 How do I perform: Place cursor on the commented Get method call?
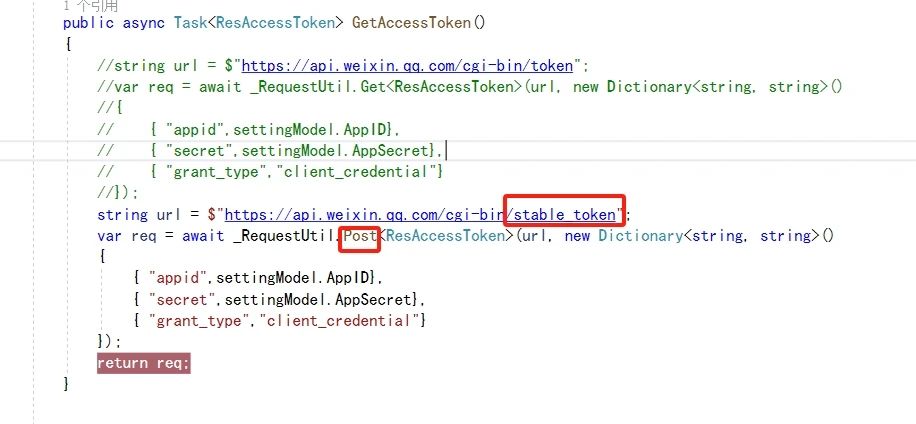[x=373, y=87]
